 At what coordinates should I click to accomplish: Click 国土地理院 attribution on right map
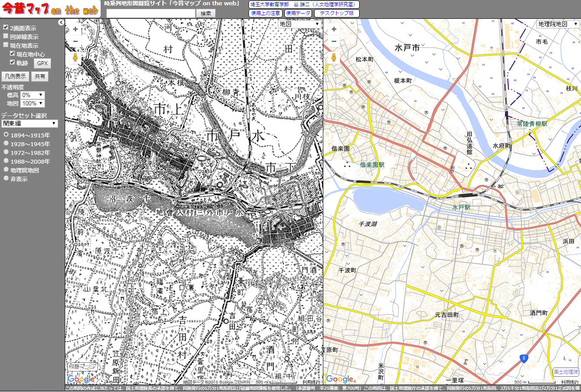[565, 371]
